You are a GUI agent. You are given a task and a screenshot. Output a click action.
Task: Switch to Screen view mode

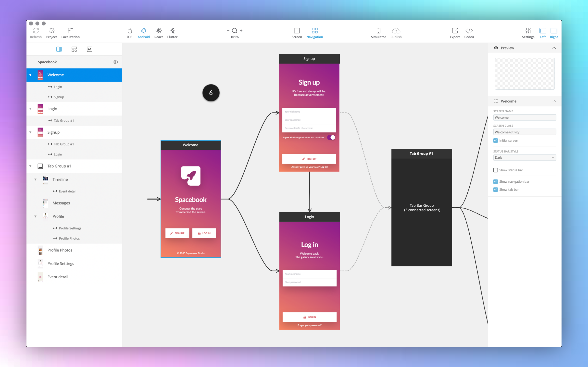click(x=297, y=31)
